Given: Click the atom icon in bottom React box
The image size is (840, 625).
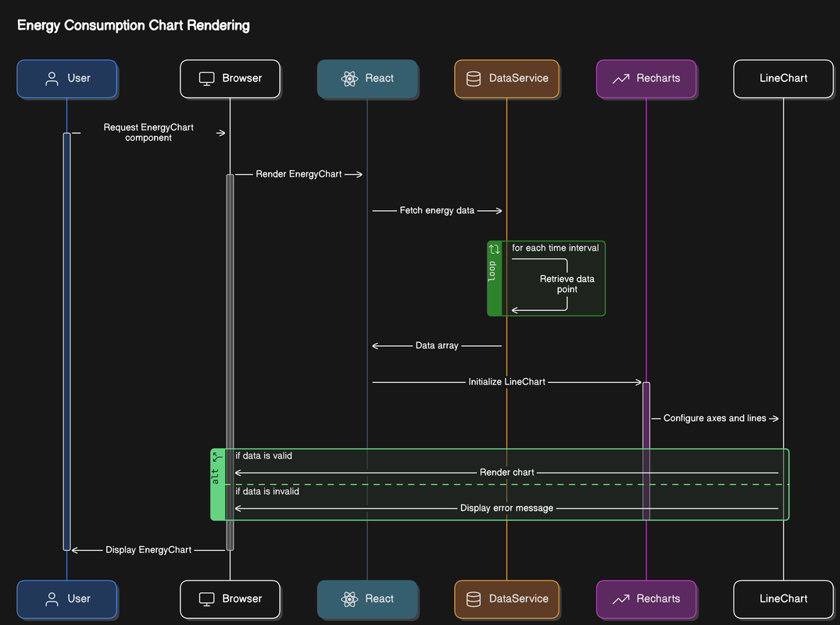Looking at the screenshot, I should pyautogui.click(x=349, y=599).
